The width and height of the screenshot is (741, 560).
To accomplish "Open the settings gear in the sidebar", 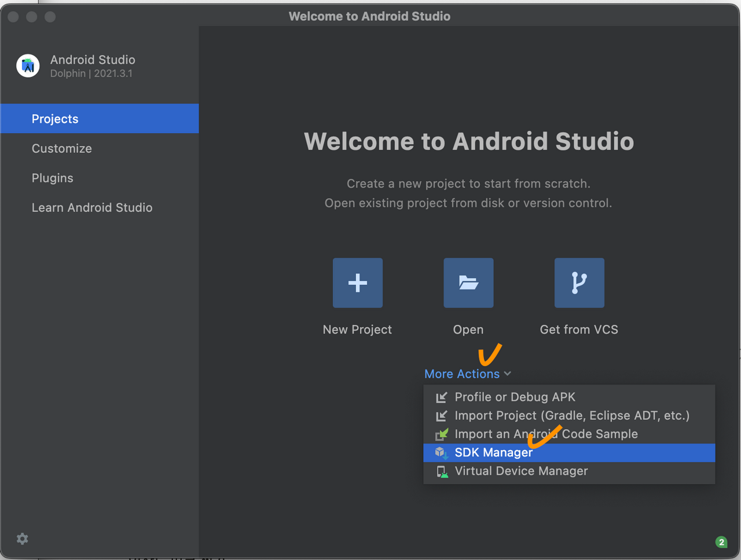I will (23, 539).
